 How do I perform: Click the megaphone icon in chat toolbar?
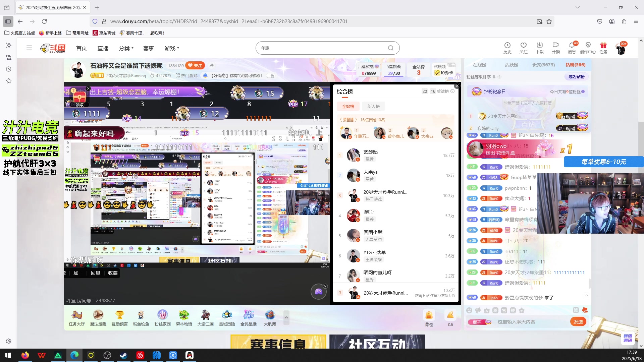pos(478,310)
